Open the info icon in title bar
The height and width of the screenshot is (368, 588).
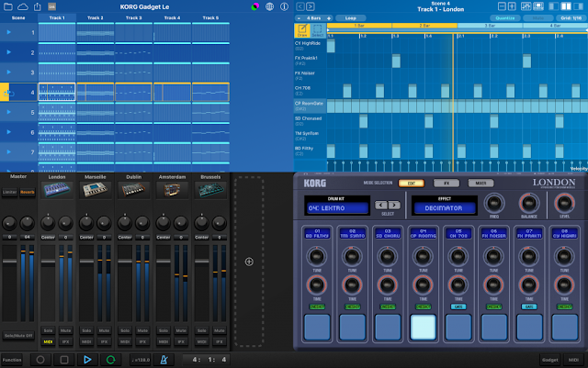click(x=284, y=6)
